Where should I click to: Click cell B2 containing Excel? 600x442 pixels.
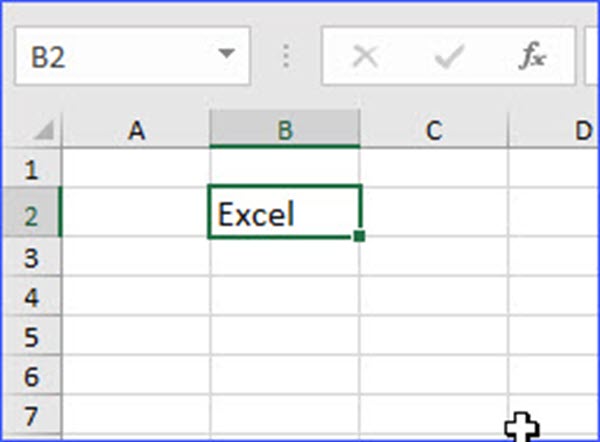pos(285,212)
